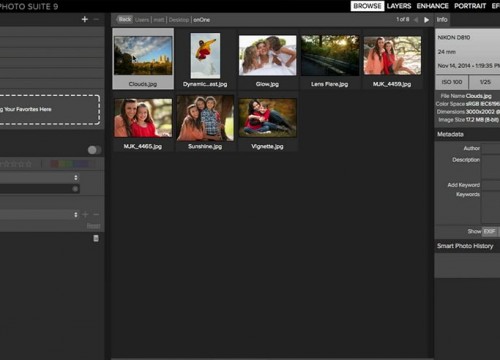Click the Nov 14, 2014 capture date text

[x=468, y=66]
